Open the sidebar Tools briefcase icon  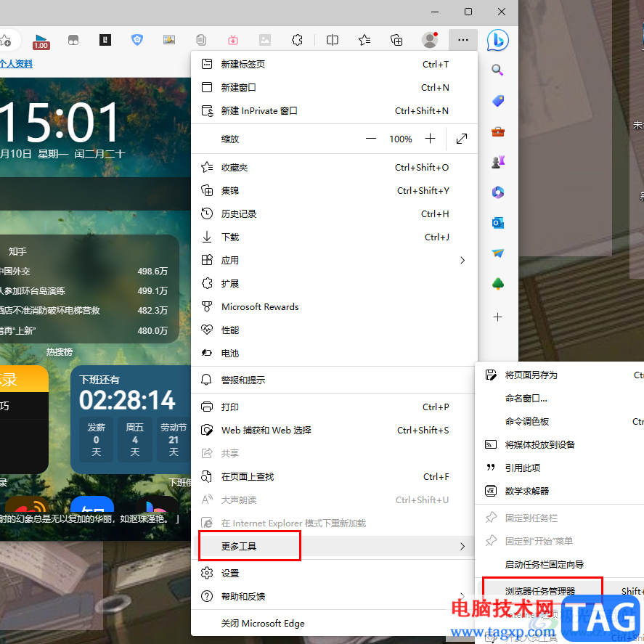pyautogui.click(x=498, y=132)
